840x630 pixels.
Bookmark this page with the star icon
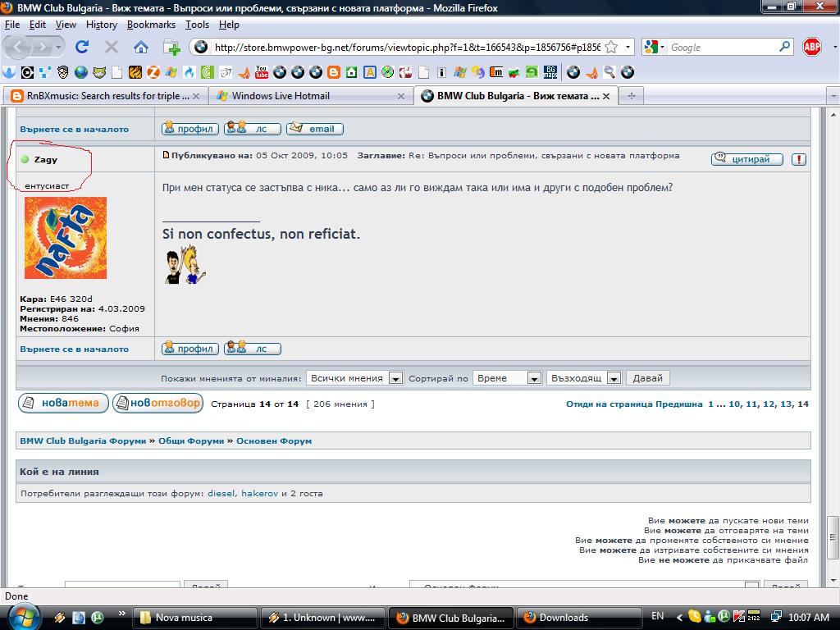(611, 47)
